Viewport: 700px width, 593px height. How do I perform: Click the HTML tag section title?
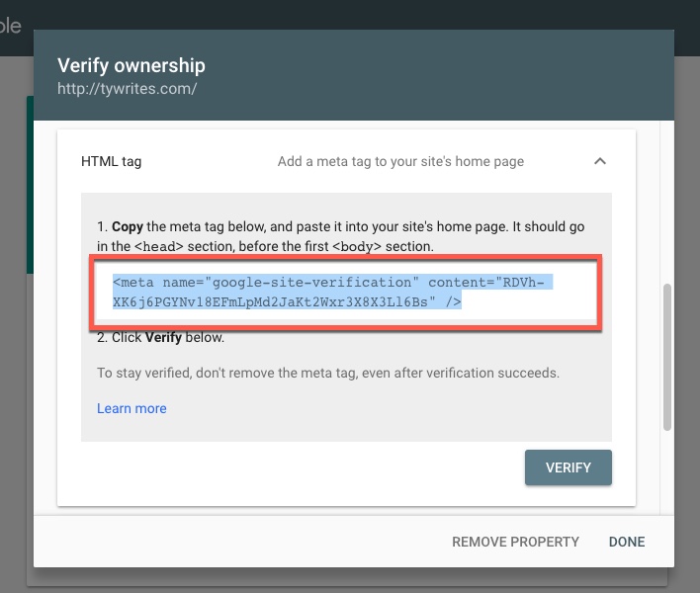coord(111,161)
